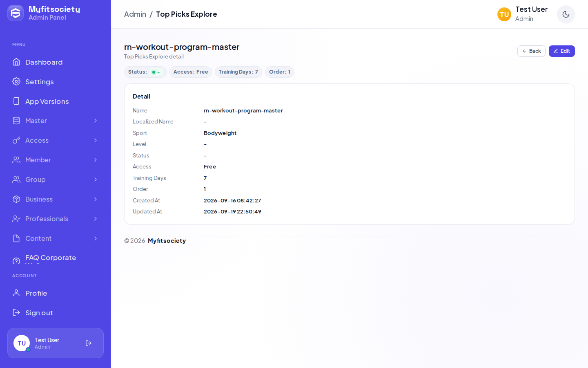This screenshot has height=368, width=588.
Task: Expand the Professionals submenu chevron
Action: click(96, 219)
